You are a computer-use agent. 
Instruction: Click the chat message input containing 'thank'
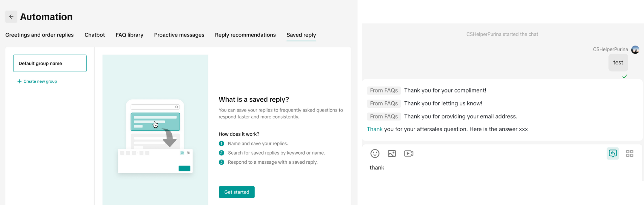point(474,168)
